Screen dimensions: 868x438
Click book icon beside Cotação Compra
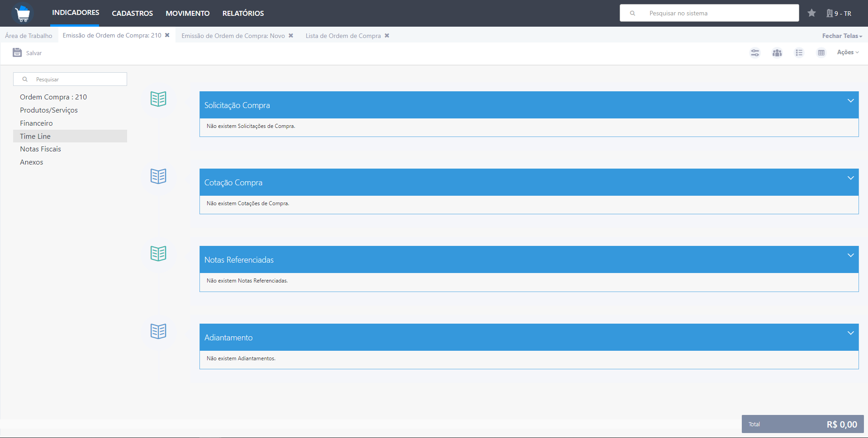coord(158,176)
